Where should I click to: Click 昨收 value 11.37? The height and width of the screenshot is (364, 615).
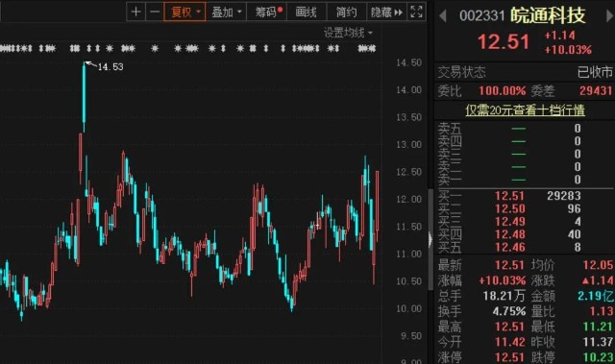click(x=598, y=342)
